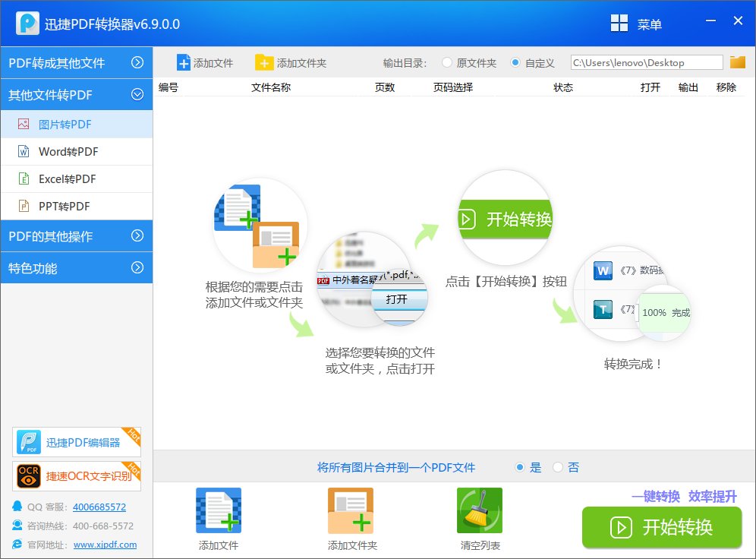
Task: Click the 清空列表 broom icon
Action: pos(480,510)
